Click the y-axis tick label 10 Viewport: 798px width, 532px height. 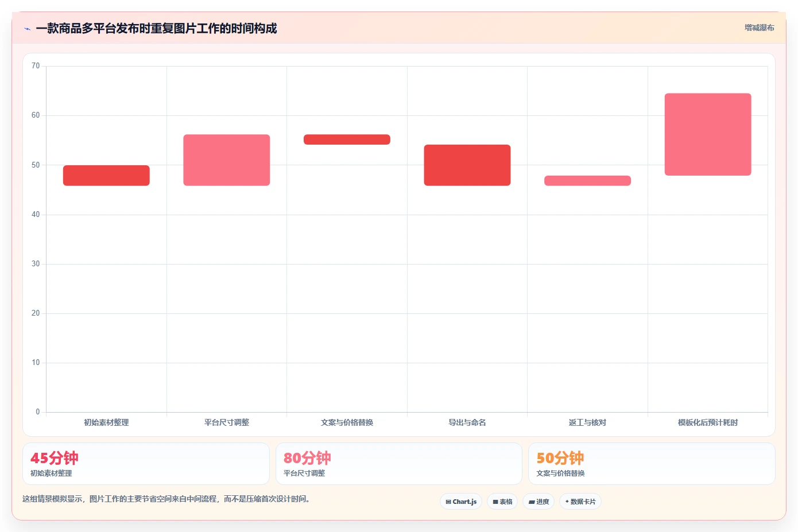pyautogui.click(x=36, y=363)
